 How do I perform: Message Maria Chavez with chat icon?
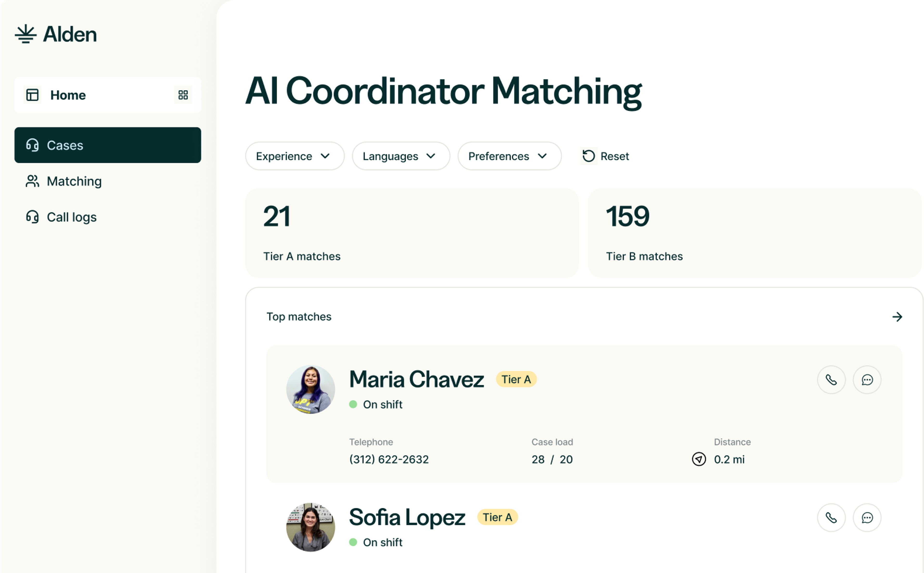click(867, 380)
